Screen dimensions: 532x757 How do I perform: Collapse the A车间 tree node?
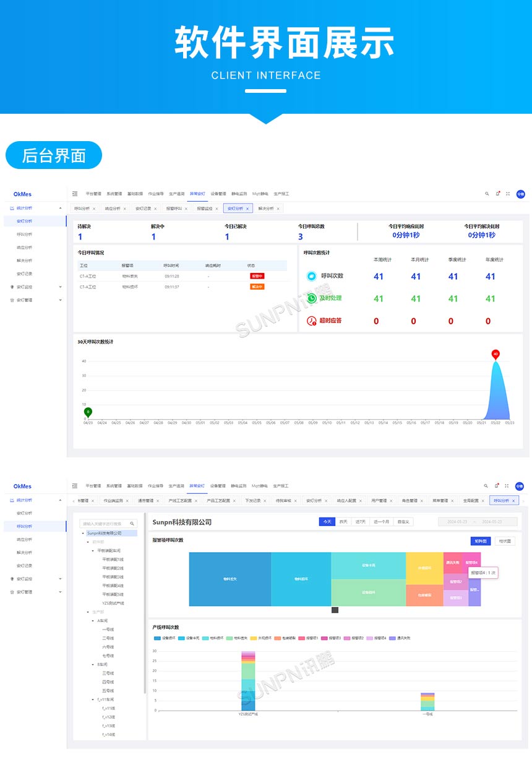(x=92, y=620)
